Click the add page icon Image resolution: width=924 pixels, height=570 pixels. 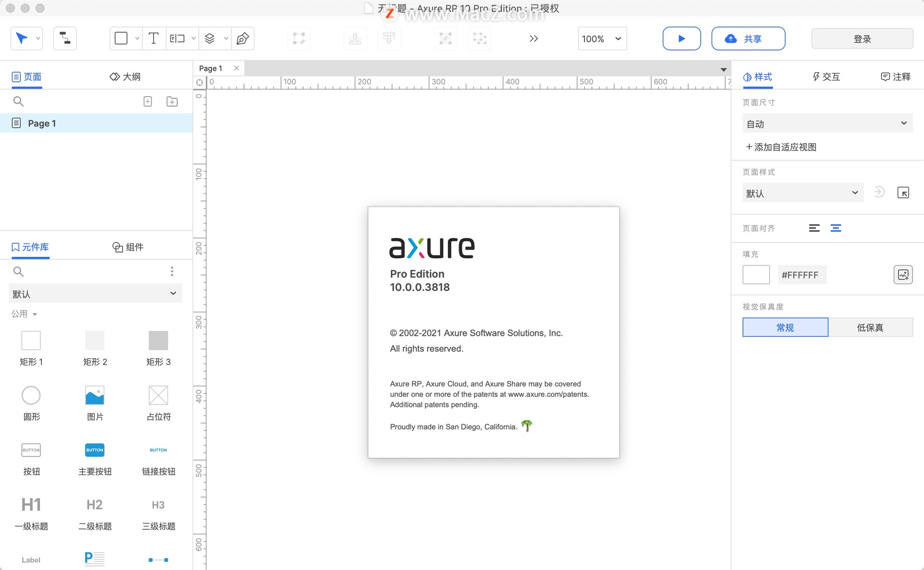tap(148, 101)
